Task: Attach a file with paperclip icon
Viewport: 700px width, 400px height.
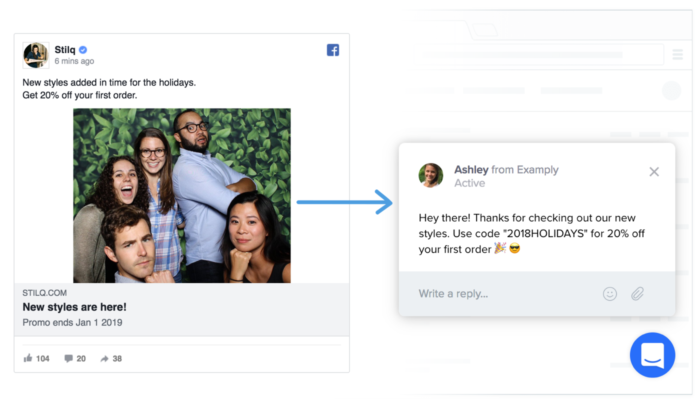Action: [638, 294]
